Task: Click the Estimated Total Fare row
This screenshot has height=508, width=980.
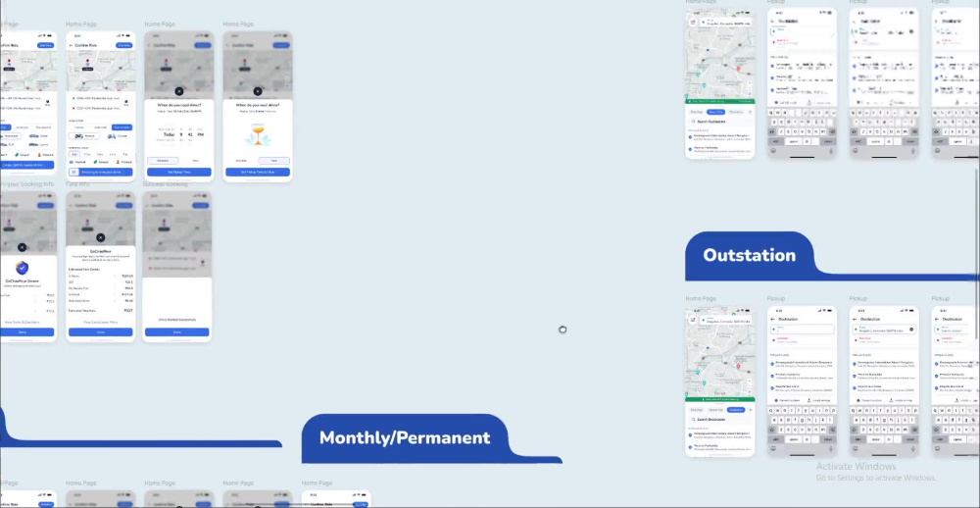Action: click(101, 310)
